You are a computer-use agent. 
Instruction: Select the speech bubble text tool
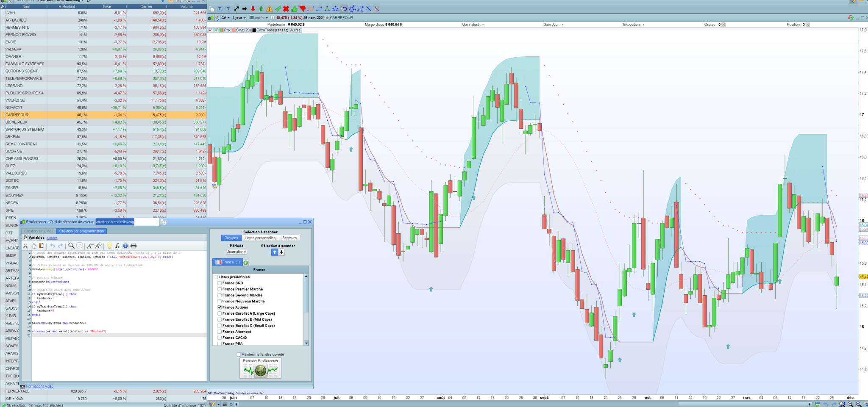pyautogui.click(x=228, y=9)
